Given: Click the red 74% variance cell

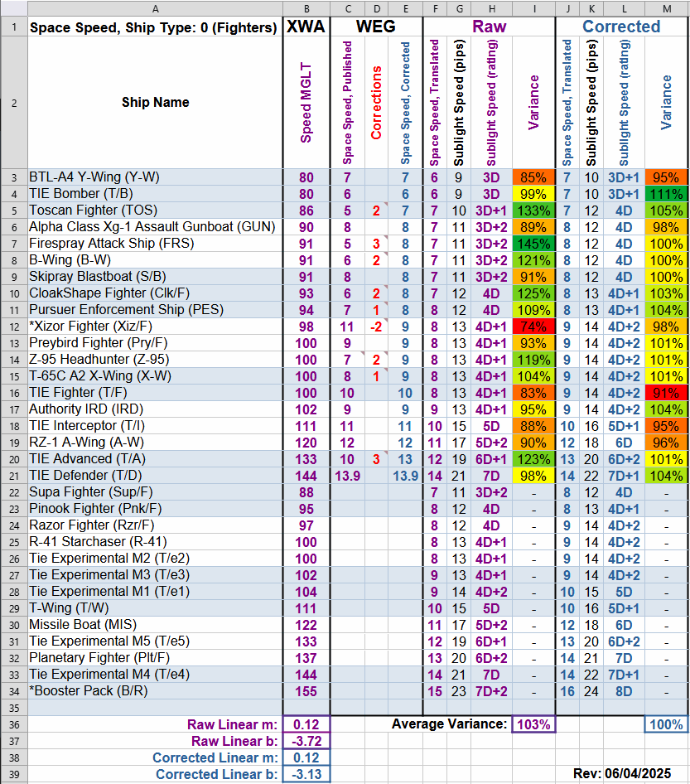Looking at the screenshot, I should coord(534,327).
